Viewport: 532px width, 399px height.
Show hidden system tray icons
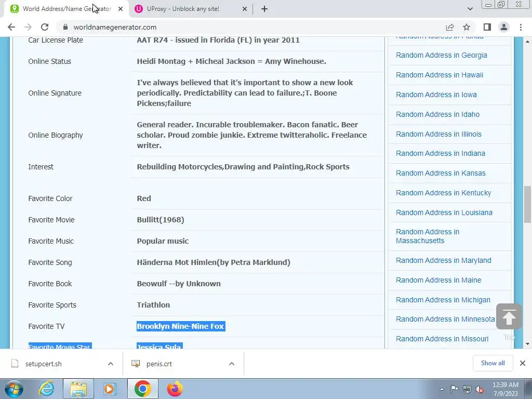pos(442,389)
